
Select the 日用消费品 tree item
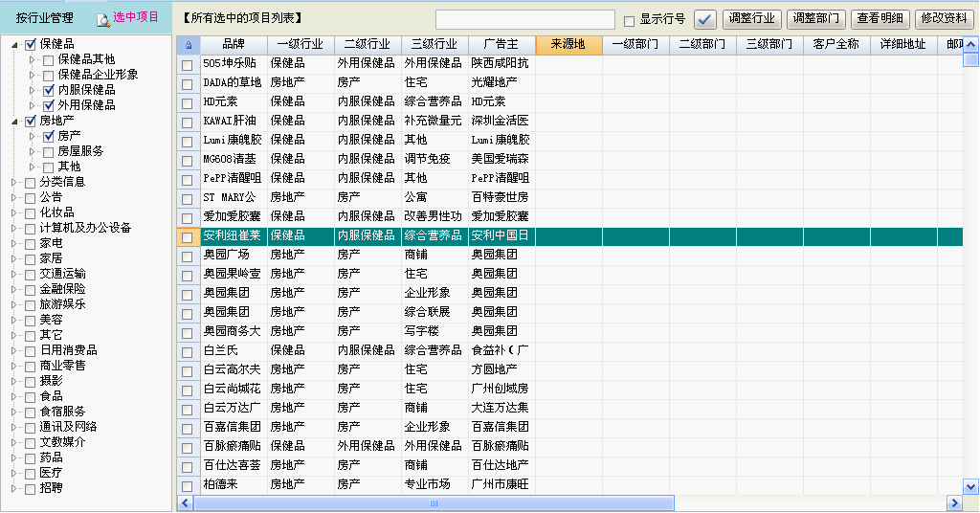coord(69,350)
